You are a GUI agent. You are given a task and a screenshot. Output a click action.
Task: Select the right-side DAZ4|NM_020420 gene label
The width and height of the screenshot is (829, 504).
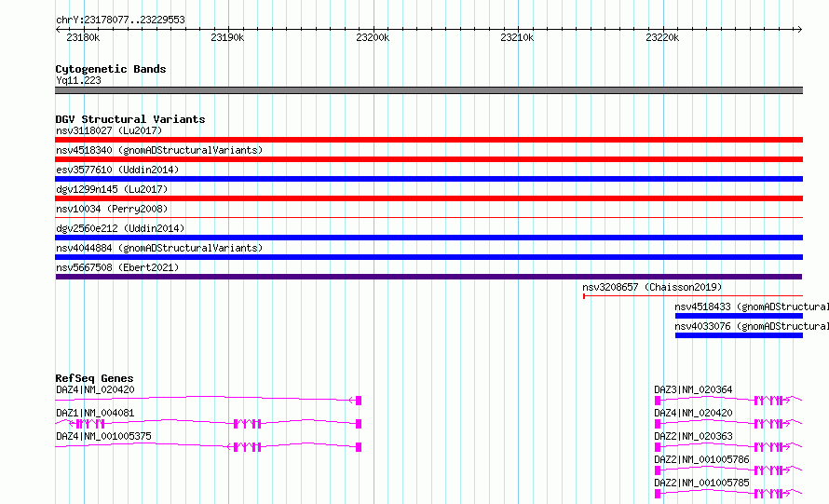tap(693, 413)
